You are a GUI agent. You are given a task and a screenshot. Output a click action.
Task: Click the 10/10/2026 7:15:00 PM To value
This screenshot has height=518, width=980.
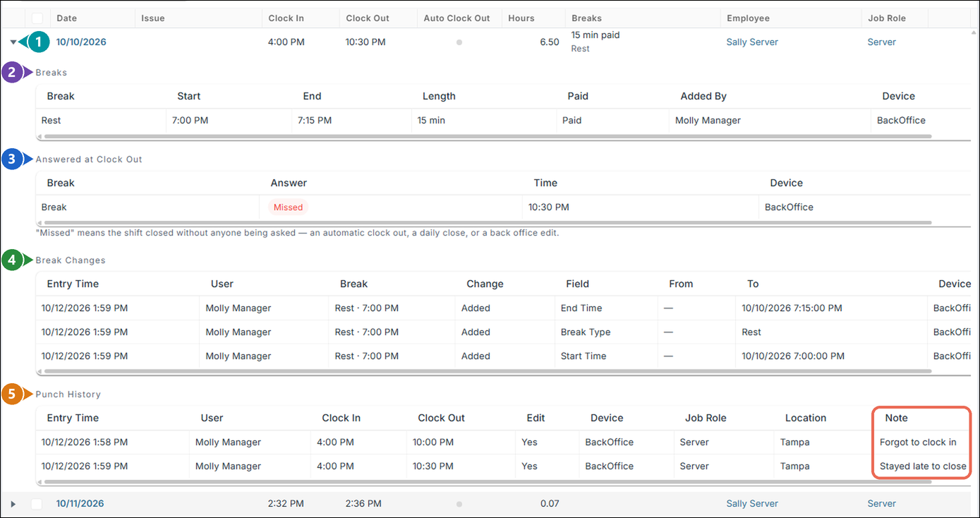click(x=792, y=308)
